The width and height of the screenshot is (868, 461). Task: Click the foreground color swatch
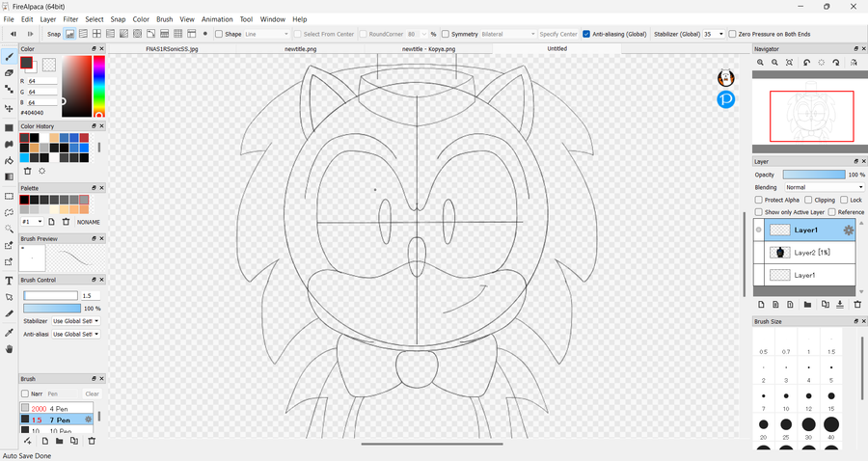26,63
